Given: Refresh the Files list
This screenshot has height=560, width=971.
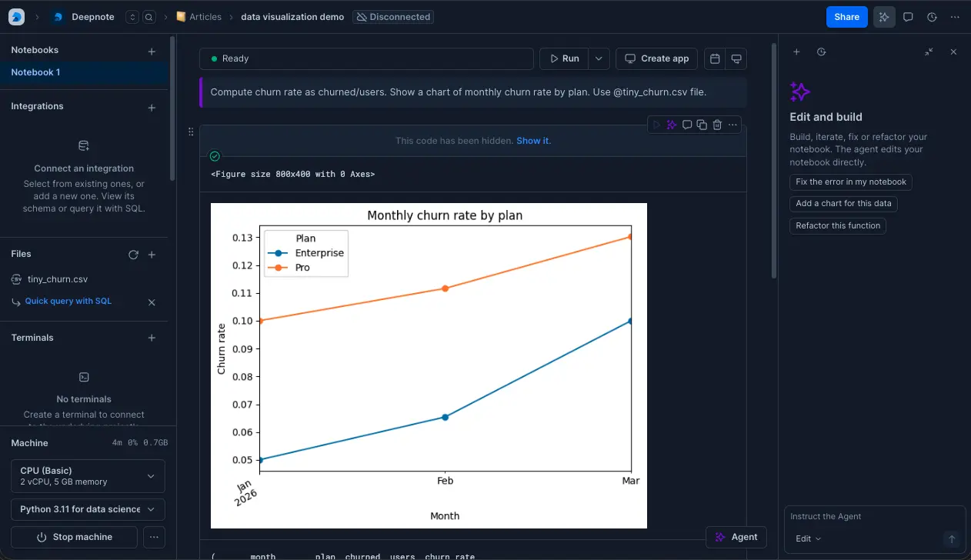Looking at the screenshot, I should (133, 255).
